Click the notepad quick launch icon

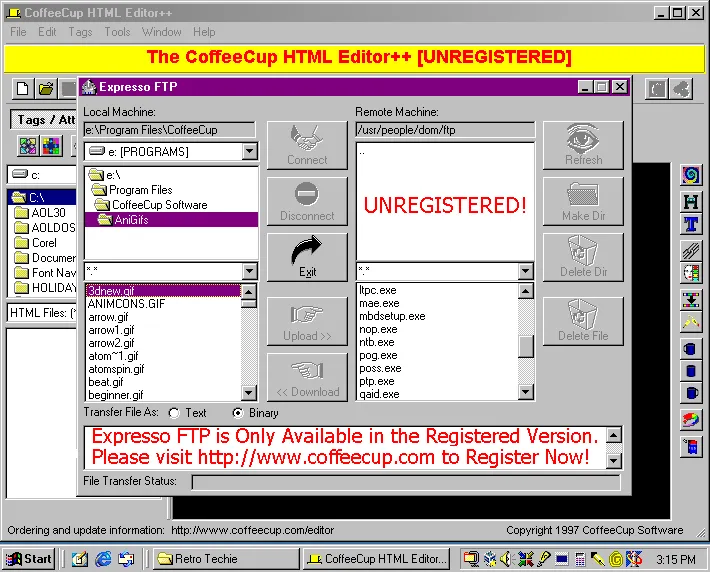[x=79, y=559]
